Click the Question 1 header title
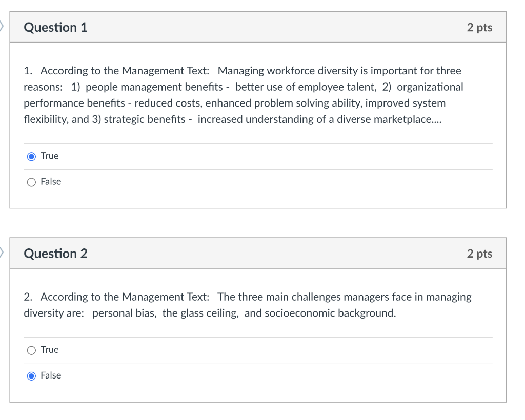Viewport: 525px width, 420px height. pos(56,28)
